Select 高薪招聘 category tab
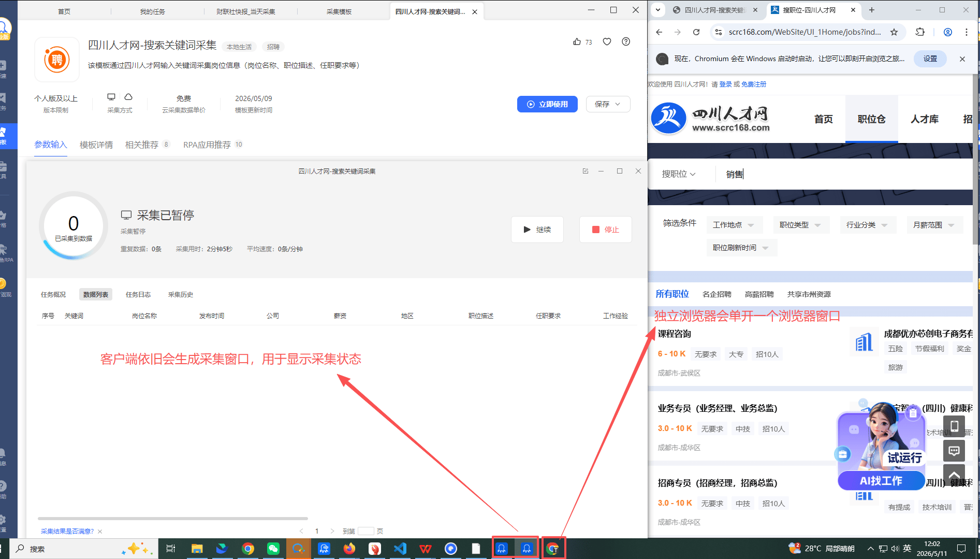The height and width of the screenshot is (559, 980). tap(759, 294)
